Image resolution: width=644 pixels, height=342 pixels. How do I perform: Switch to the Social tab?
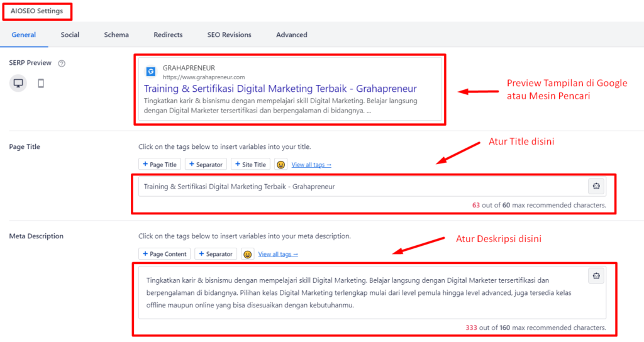pos(70,35)
